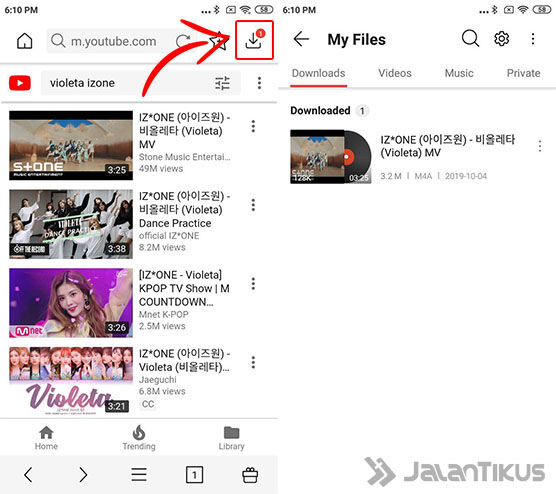
Task: Open options for Dance Practice result
Action: 253,205
